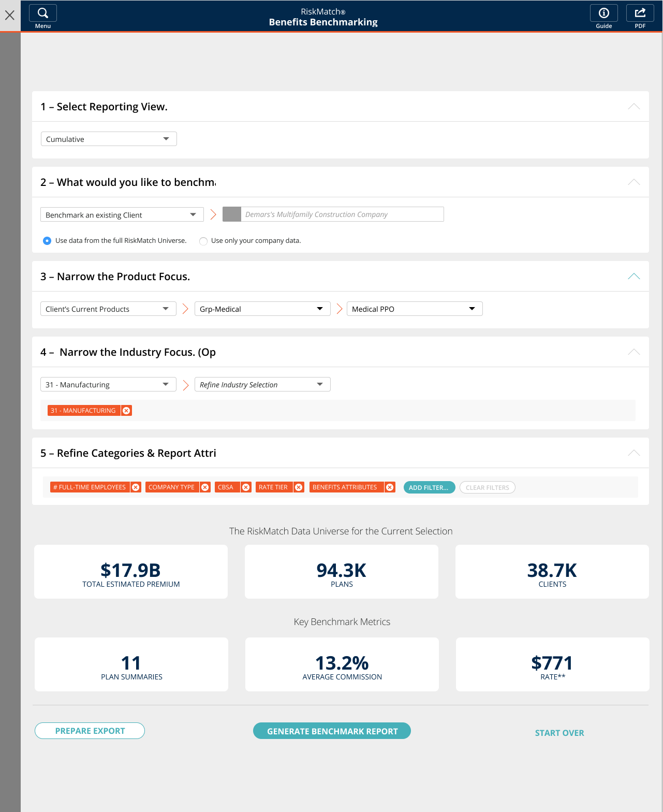Click the Company Type filter tag

[x=172, y=487]
